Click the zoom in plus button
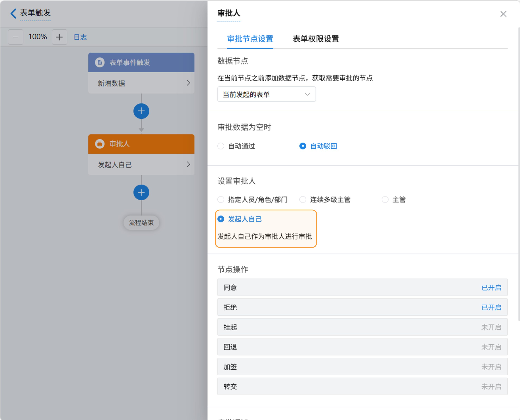 pos(59,37)
